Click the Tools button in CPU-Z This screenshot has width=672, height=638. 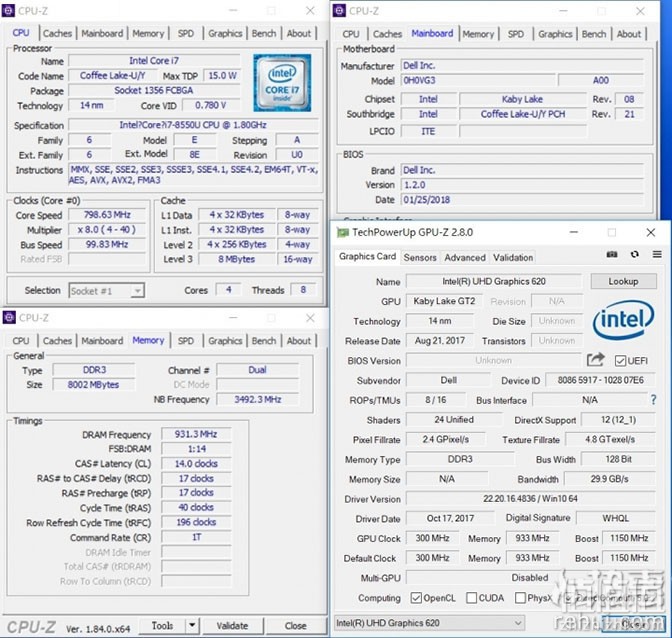coord(162,626)
